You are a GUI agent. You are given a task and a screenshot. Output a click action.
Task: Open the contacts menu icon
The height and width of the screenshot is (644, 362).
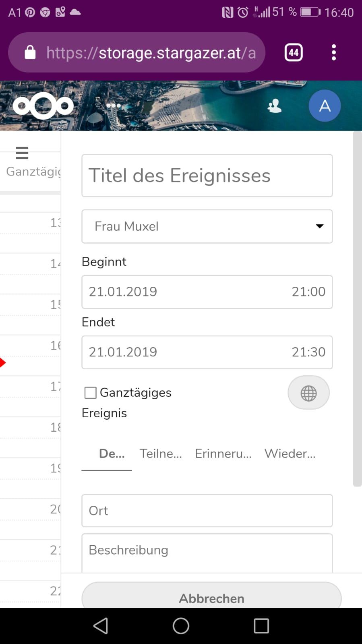(275, 106)
